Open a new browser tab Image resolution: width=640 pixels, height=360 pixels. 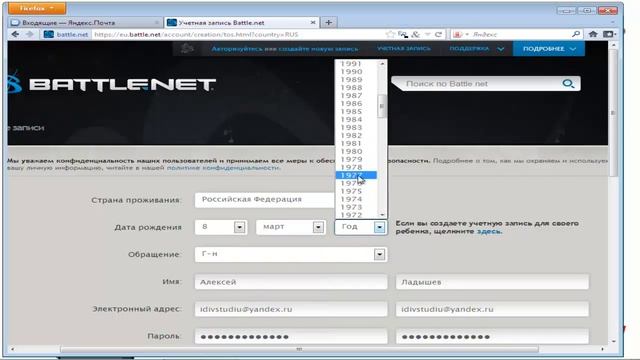[x=329, y=22]
